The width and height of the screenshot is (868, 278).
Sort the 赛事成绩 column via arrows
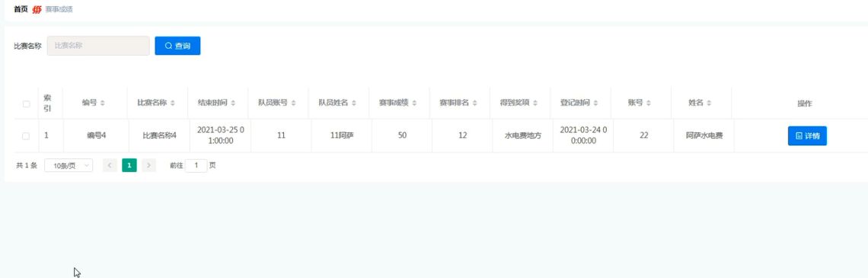(x=415, y=103)
